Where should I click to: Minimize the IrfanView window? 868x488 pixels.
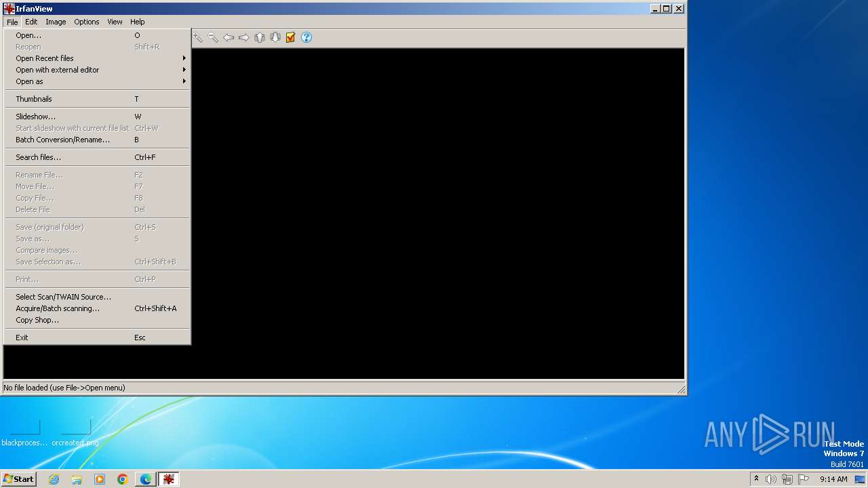point(655,9)
